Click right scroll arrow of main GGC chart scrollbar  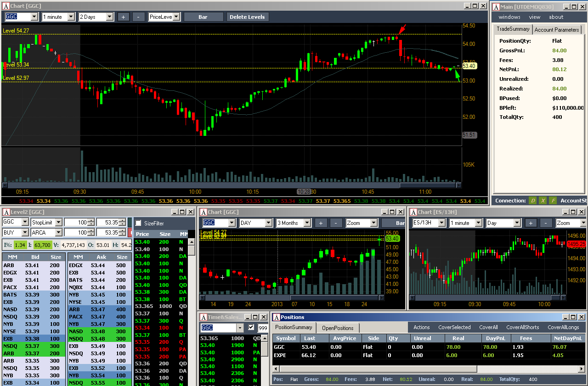click(x=458, y=185)
